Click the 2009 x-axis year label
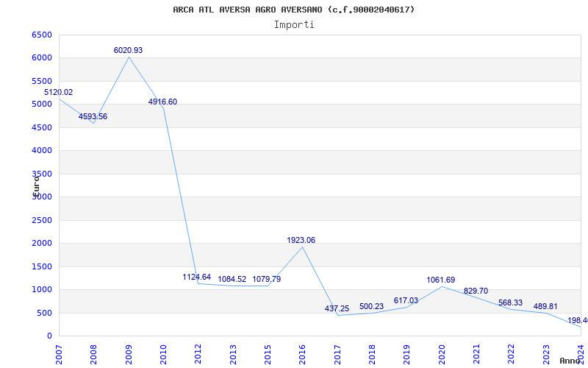 click(129, 355)
